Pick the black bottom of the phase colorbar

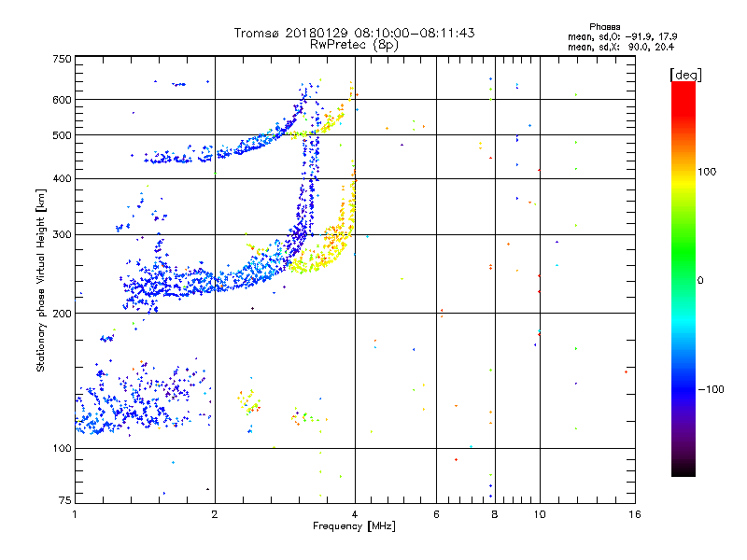tap(684, 469)
